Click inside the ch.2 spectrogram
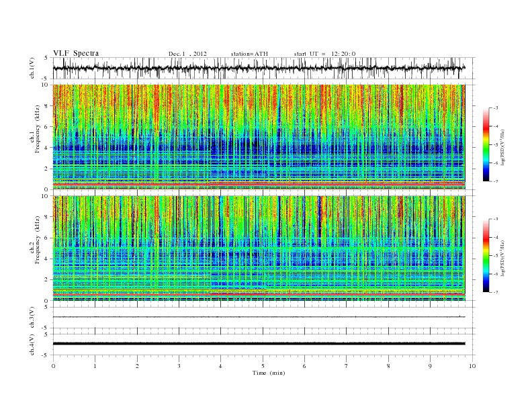The height and width of the screenshot is (411, 532). tap(259, 248)
